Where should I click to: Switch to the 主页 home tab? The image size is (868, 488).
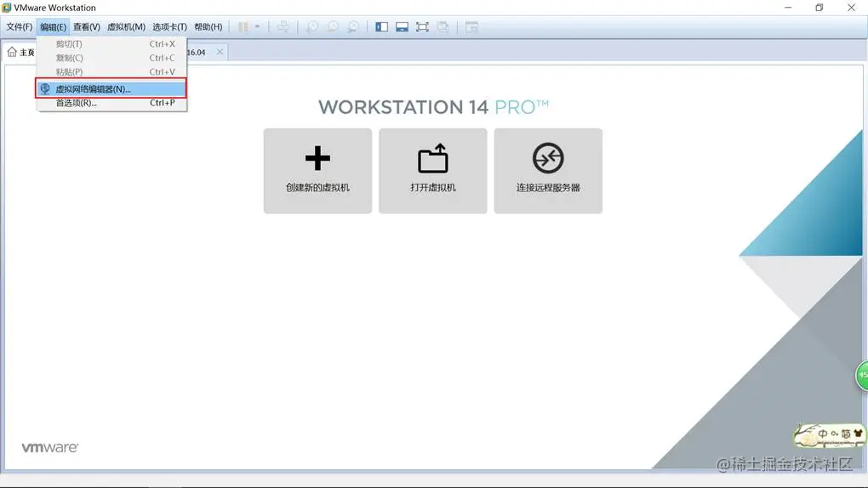20,52
